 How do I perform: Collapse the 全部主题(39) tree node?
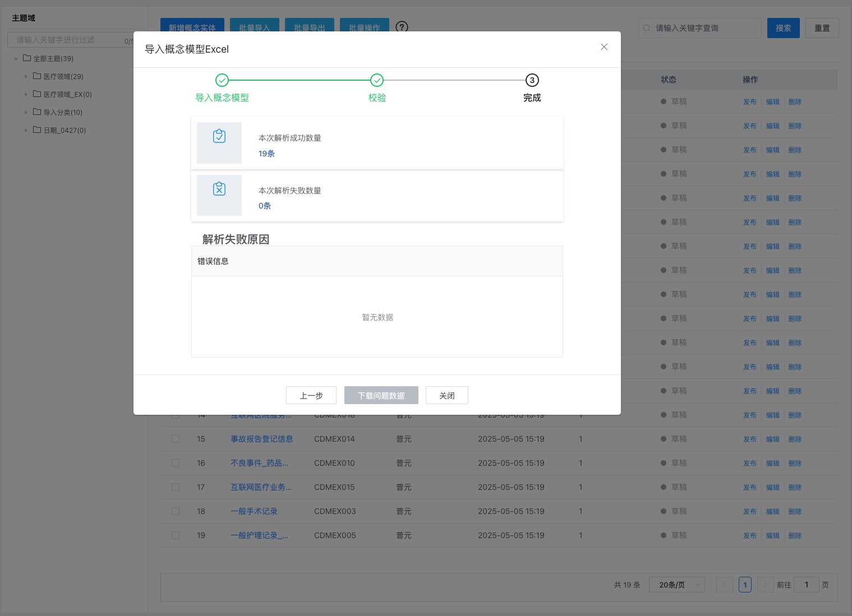tap(16, 58)
